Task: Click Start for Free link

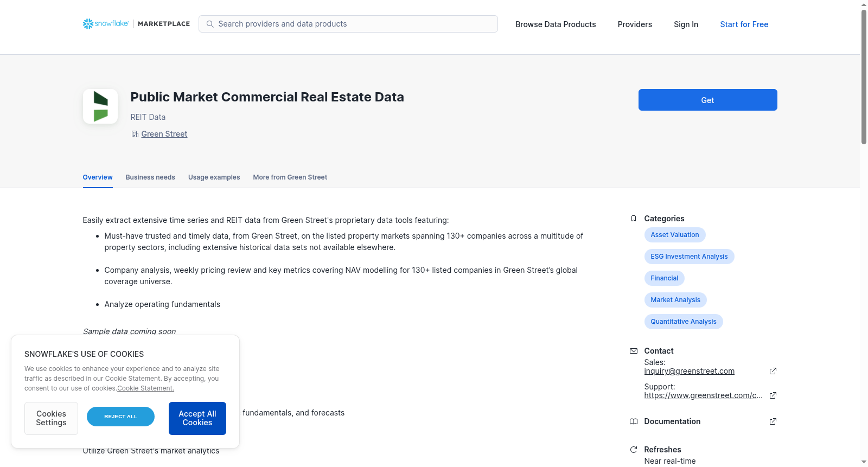Action: (x=744, y=24)
